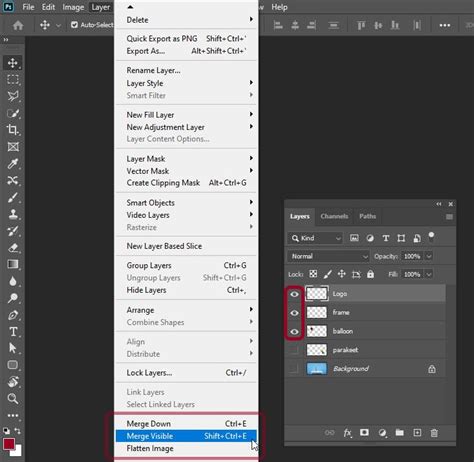Open the Fill dropdown arrow
Image resolution: width=474 pixels, height=462 pixels.
point(429,274)
